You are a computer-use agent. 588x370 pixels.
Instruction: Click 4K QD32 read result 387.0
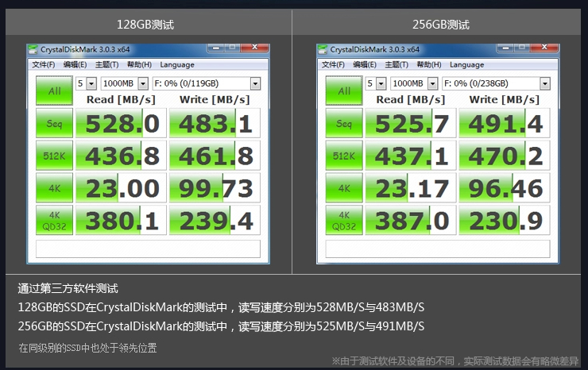coord(411,220)
